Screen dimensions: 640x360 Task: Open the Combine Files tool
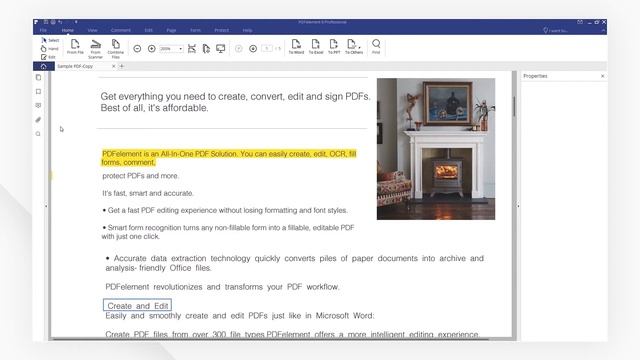116,49
